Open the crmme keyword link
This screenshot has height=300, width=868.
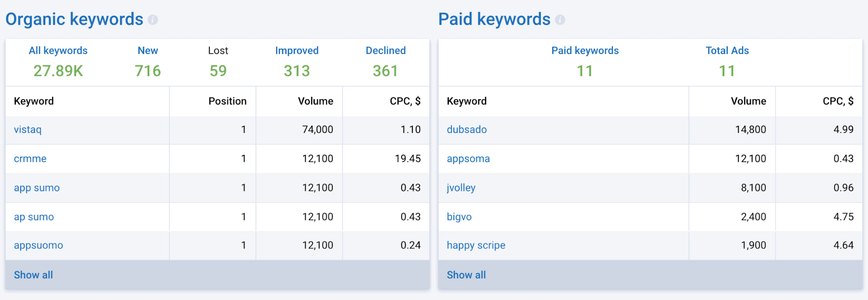click(x=30, y=158)
